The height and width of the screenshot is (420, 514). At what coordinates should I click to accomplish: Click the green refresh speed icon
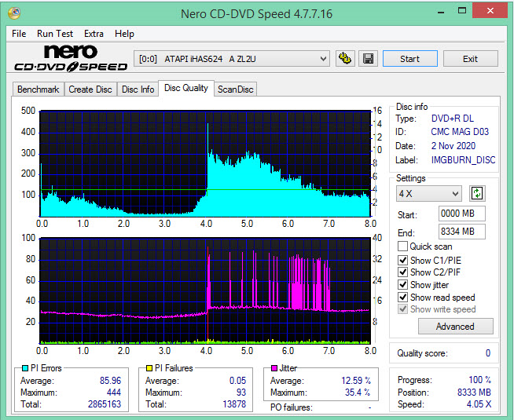click(477, 193)
